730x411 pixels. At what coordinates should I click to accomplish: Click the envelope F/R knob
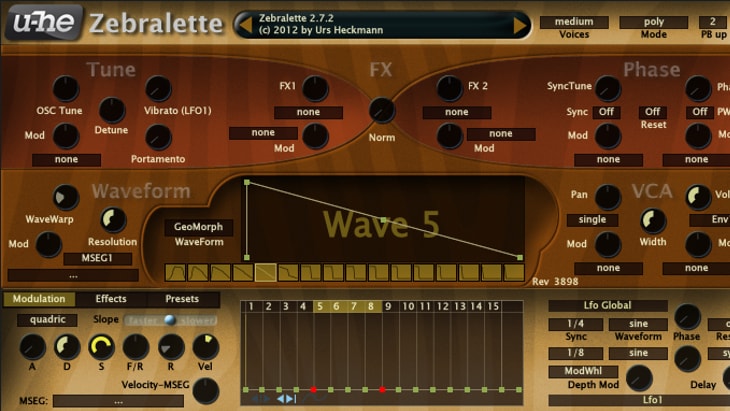135,347
